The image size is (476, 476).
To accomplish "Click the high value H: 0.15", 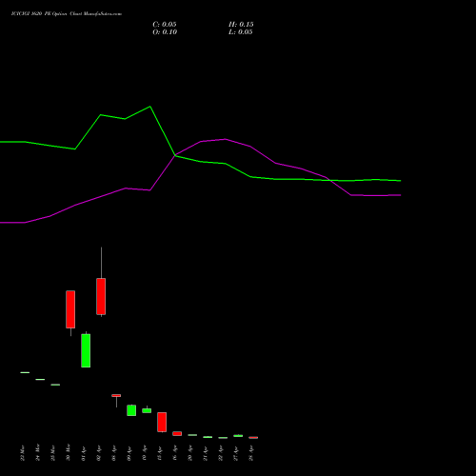I will [241, 25].
